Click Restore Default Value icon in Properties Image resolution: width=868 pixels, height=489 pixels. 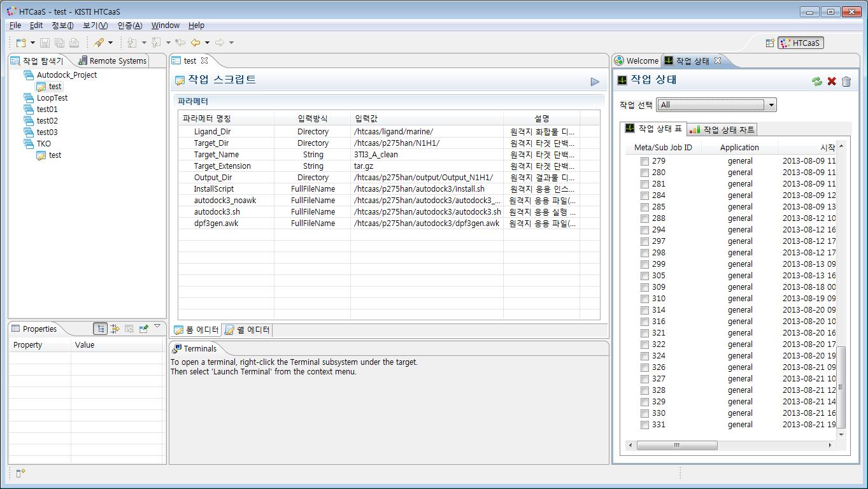pos(129,329)
